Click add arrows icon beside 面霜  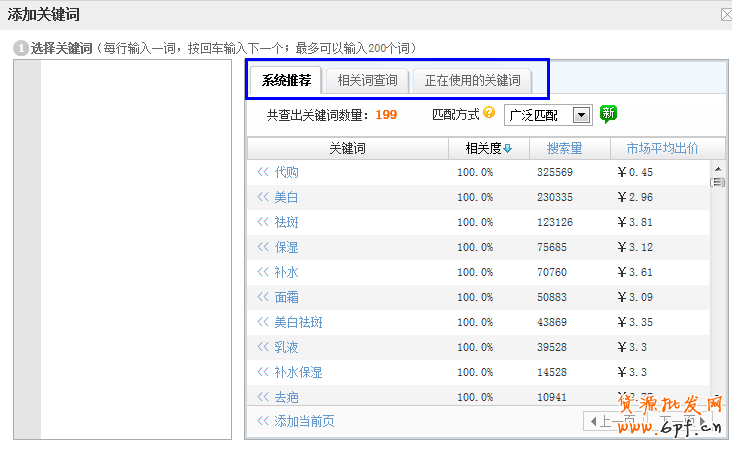click(263, 297)
